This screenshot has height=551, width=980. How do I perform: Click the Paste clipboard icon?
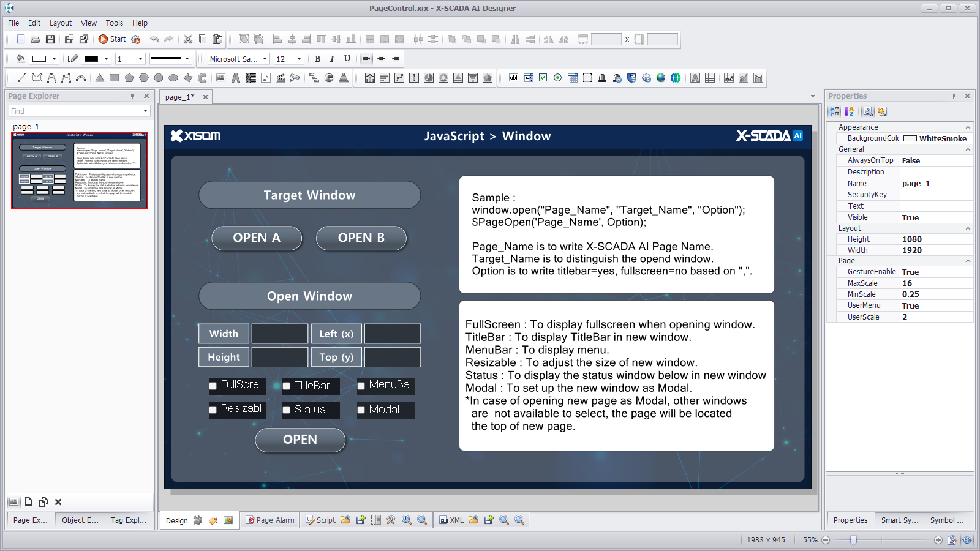pos(217,39)
